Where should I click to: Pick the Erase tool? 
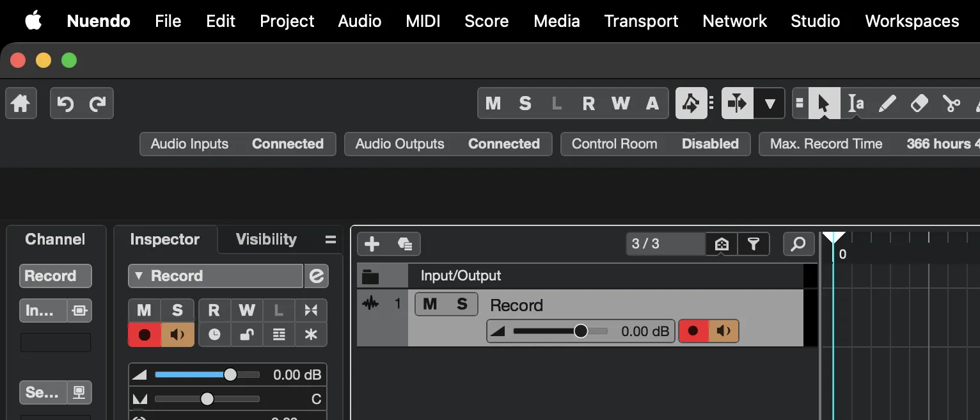[919, 103]
